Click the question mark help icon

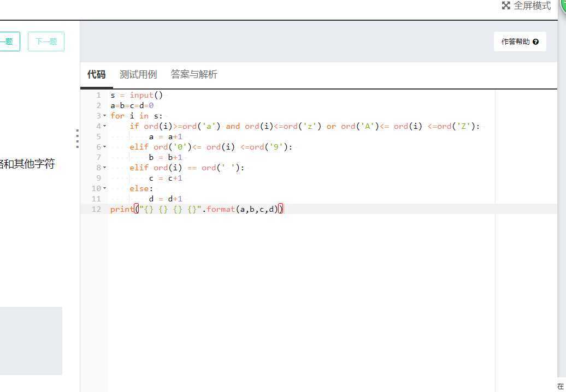click(535, 42)
